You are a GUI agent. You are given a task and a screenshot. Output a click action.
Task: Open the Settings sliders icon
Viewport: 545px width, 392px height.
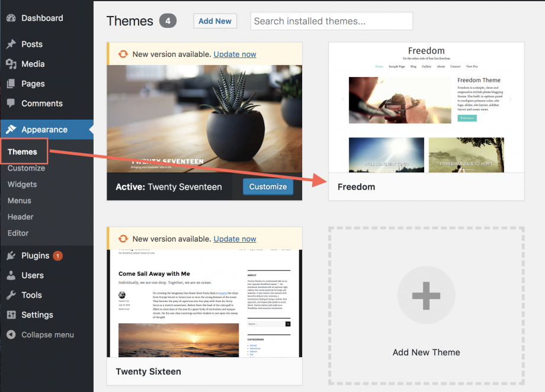pos(12,314)
